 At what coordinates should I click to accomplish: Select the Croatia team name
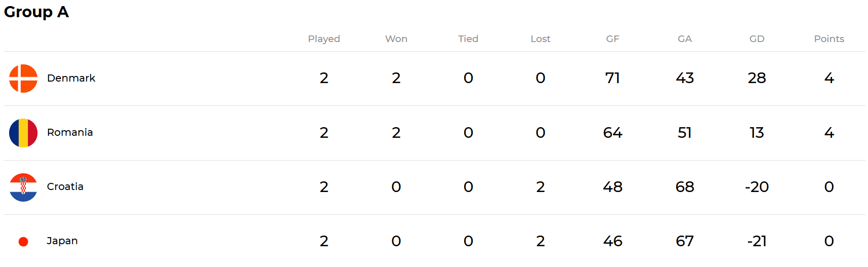[x=65, y=186]
